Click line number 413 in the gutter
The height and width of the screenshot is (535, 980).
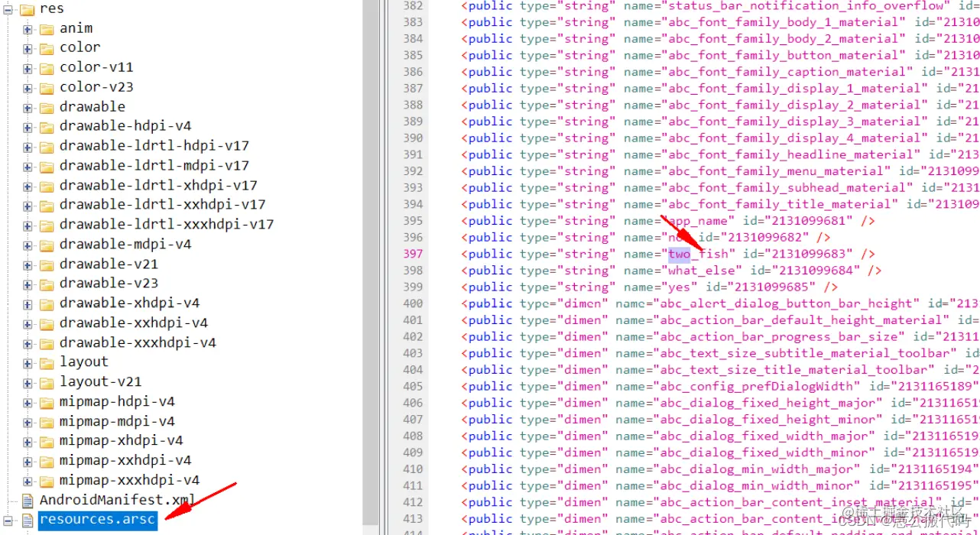point(413,519)
